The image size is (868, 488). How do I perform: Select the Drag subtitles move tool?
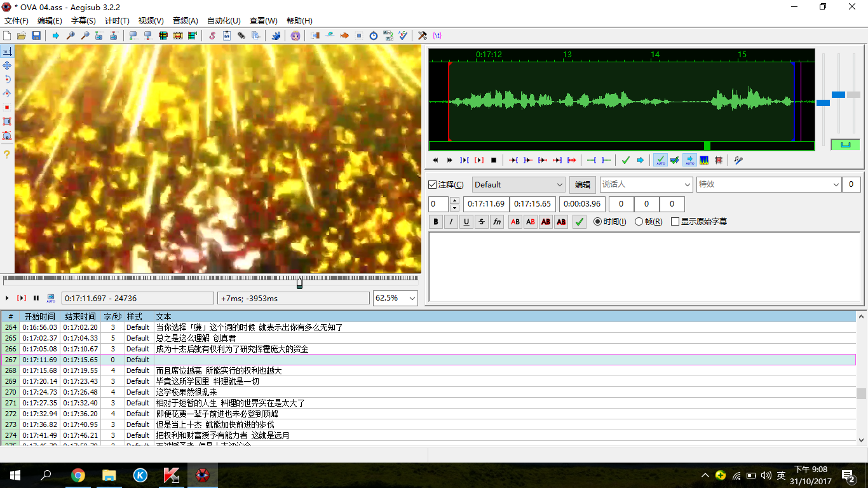pos(7,65)
